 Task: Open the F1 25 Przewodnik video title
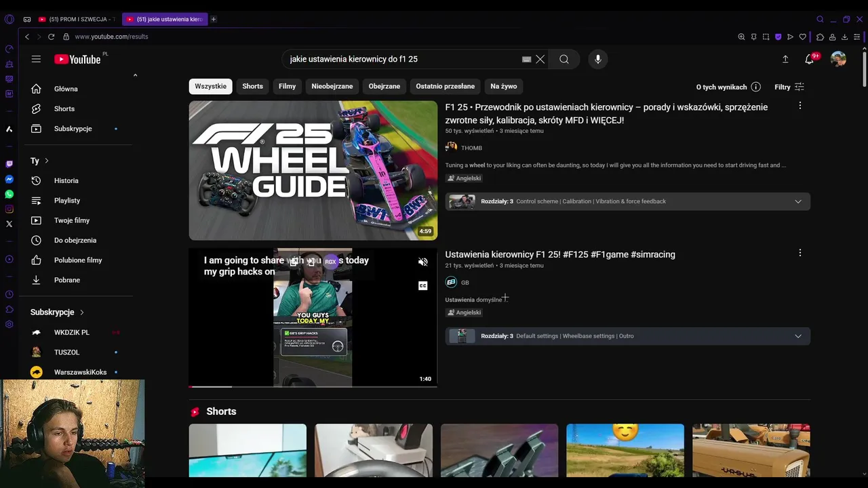point(606,114)
